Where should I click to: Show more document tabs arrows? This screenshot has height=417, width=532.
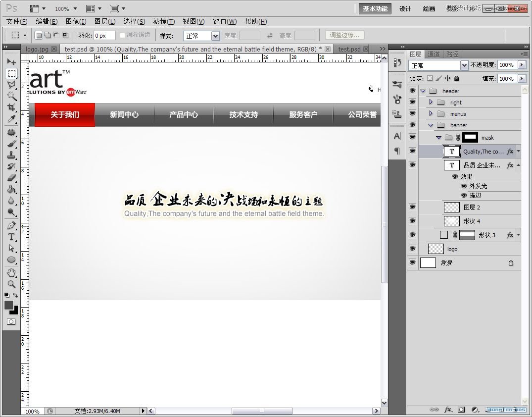click(x=383, y=49)
